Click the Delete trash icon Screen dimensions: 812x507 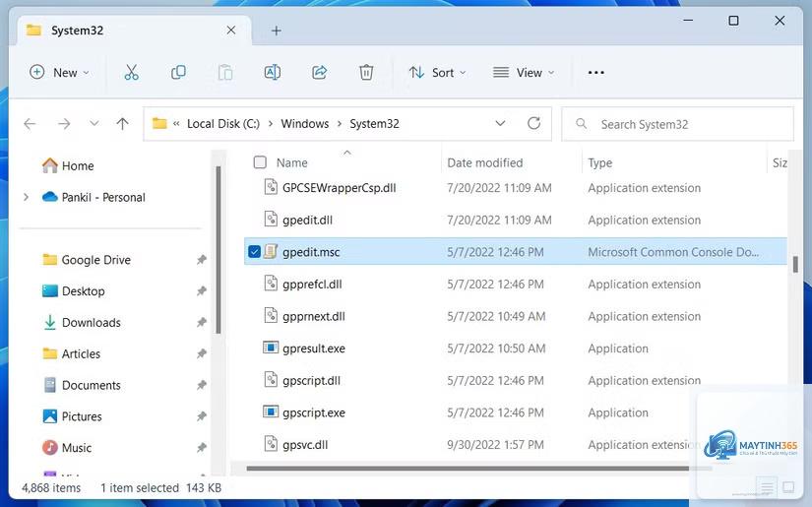366,73
